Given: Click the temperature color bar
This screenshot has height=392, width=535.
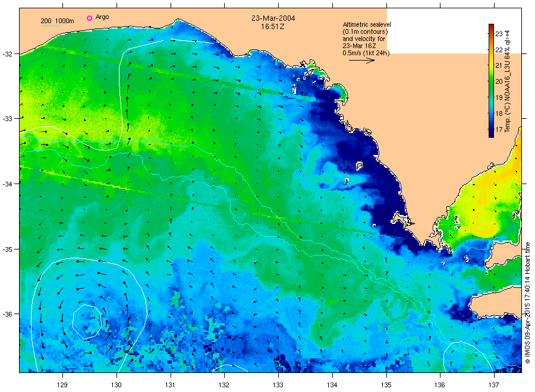Looking at the screenshot, I should [x=491, y=81].
